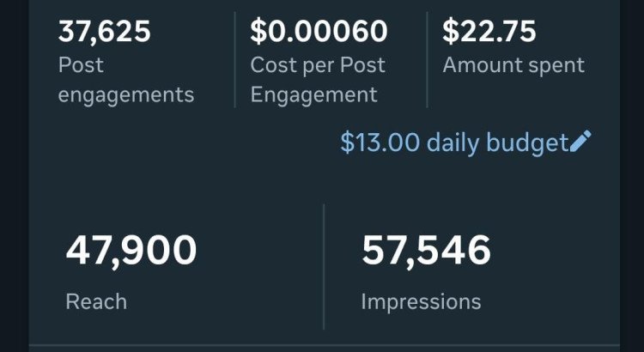Viewport: 644px width, 352px height.
Task: Click the pencil edit icon beside daily budget
Action: click(x=580, y=141)
